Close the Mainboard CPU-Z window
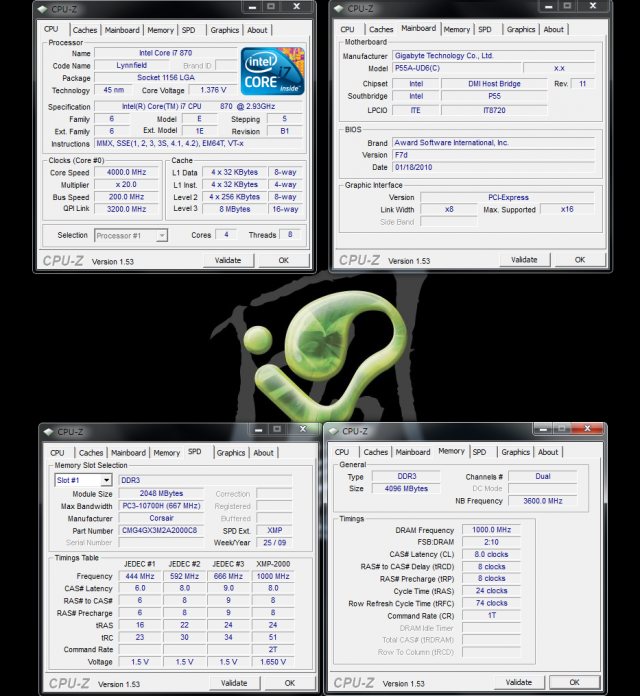The image size is (640, 697). (x=593, y=6)
